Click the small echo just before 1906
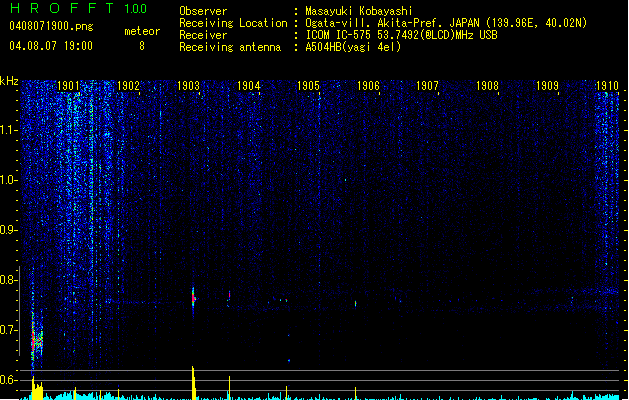Screen dimensions: 629x400 [x=355, y=303]
